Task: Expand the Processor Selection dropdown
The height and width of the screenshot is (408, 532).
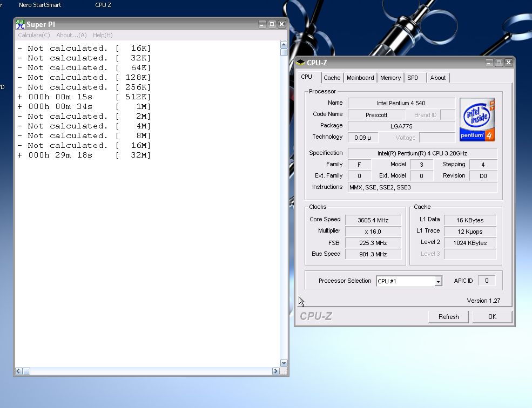Action: tap(438, 281)
